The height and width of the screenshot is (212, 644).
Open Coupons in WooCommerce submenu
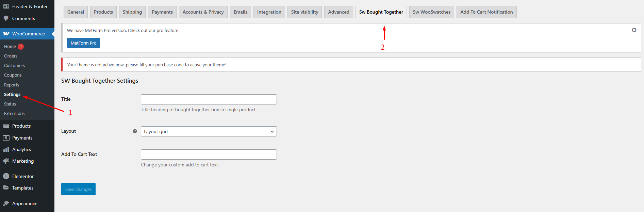click(x=13, y=75)
